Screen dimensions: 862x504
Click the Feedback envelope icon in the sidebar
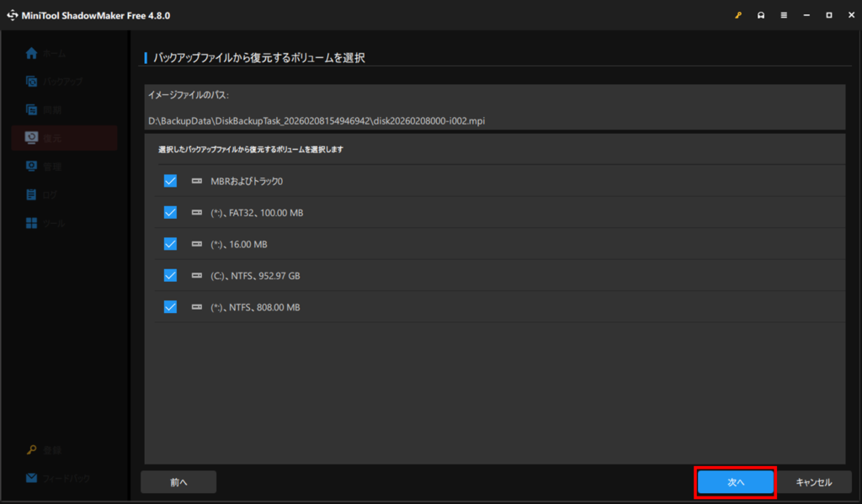(x=32, y=478)
